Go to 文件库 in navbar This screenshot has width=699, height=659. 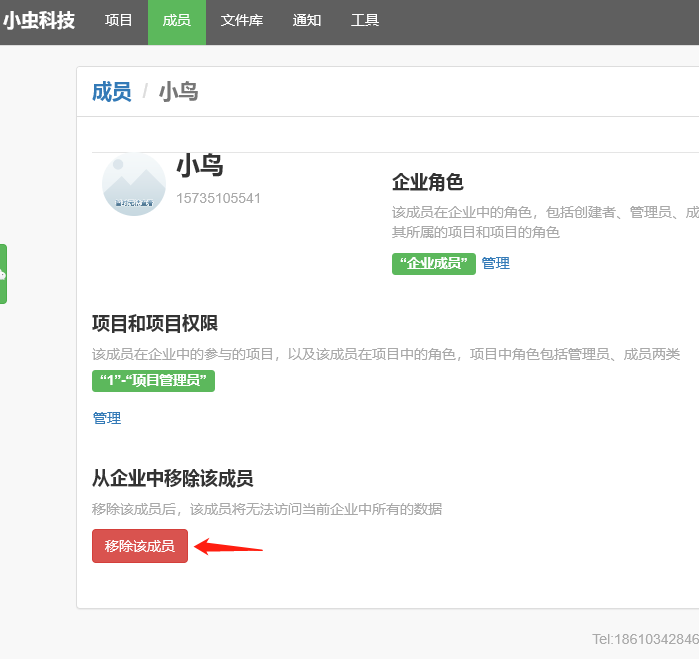[242, 21]
